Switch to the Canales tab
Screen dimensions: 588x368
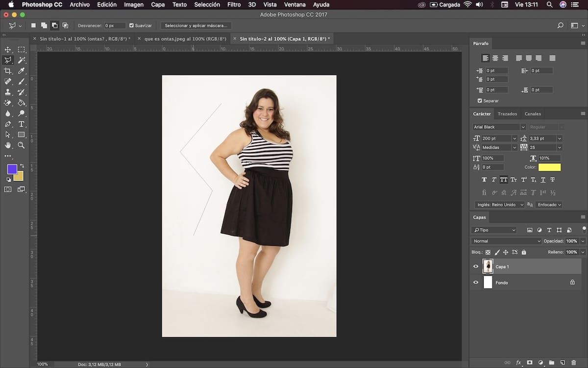pos(533,114)
